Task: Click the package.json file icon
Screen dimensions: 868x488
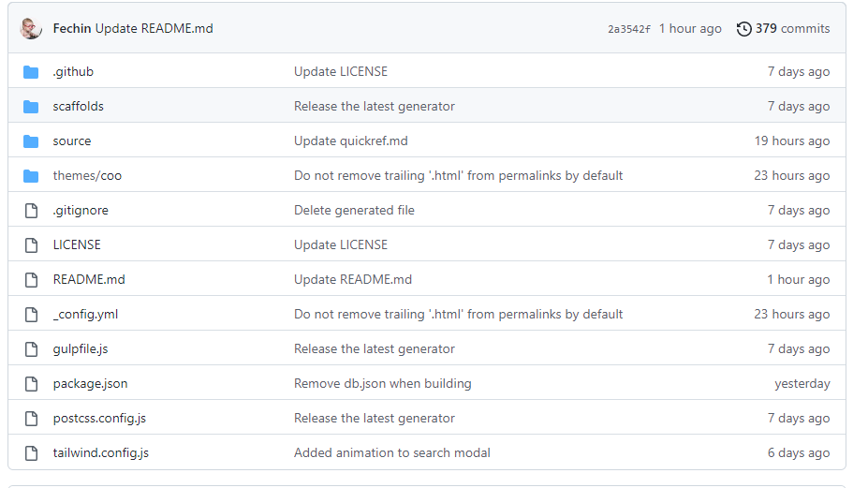Action: [32, 384]
